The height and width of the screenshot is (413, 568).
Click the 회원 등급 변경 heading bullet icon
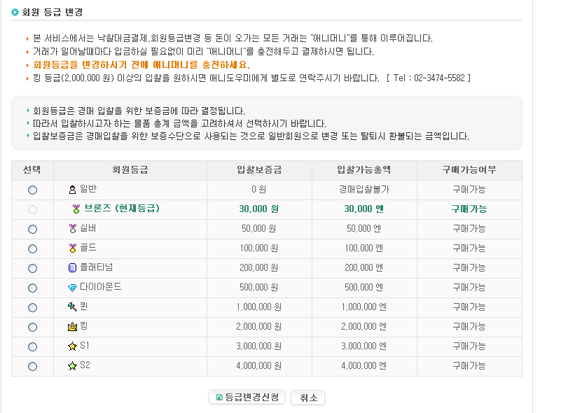coord(15,12)
